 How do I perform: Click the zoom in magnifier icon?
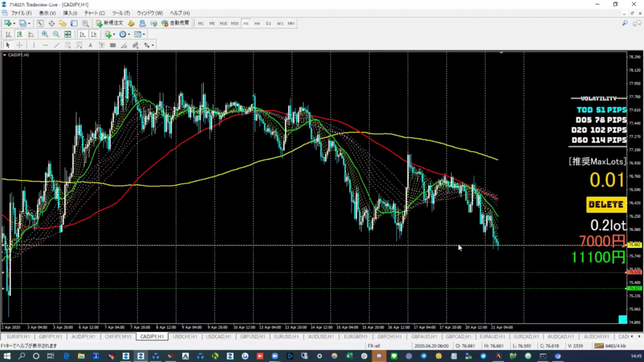(45, 34)
